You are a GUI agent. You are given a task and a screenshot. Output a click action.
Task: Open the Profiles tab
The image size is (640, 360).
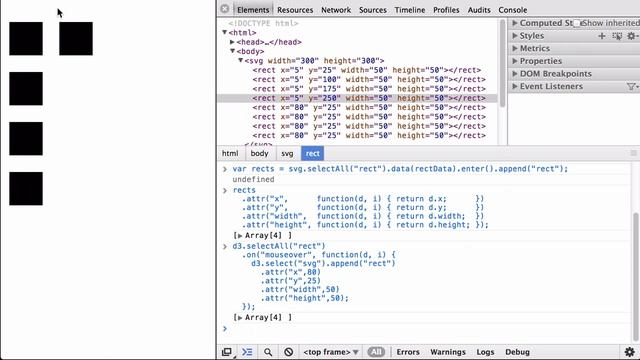[446, 10]
